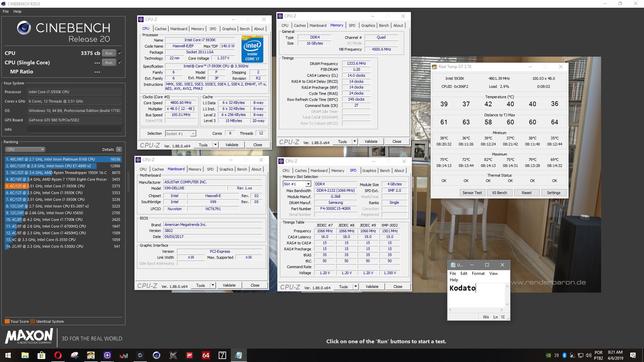Open the keyboard language POR PTB2 indicator
The image size is (644, 362).
599,355
